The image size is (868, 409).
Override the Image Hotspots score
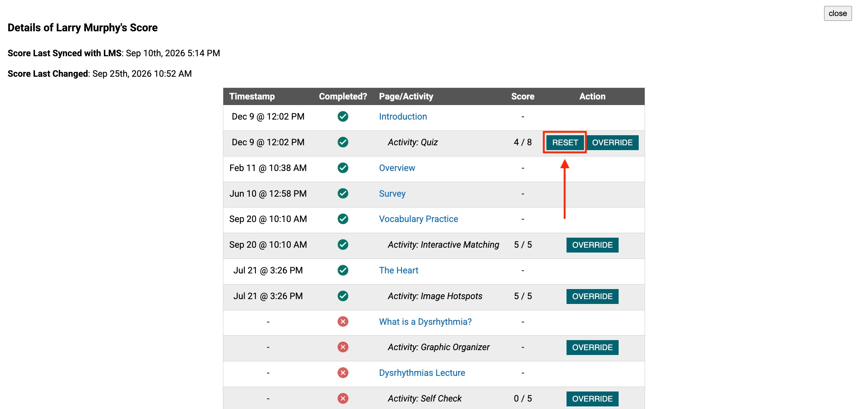coord(592,296)
